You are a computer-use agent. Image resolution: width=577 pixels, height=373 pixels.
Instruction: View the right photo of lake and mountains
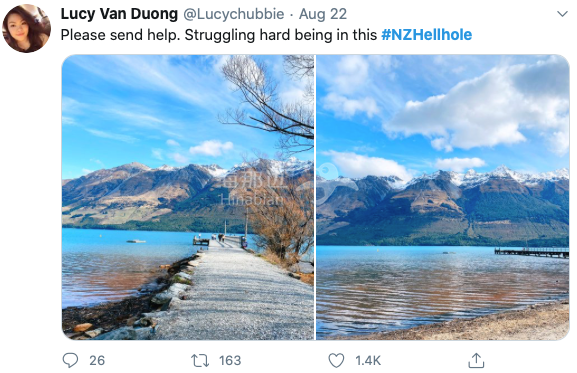tap(443, 197)
